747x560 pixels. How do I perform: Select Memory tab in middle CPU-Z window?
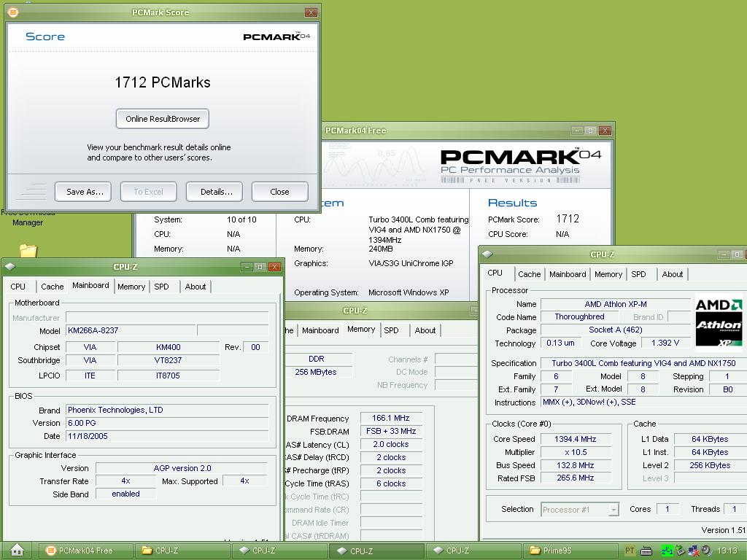pos(361,329)
